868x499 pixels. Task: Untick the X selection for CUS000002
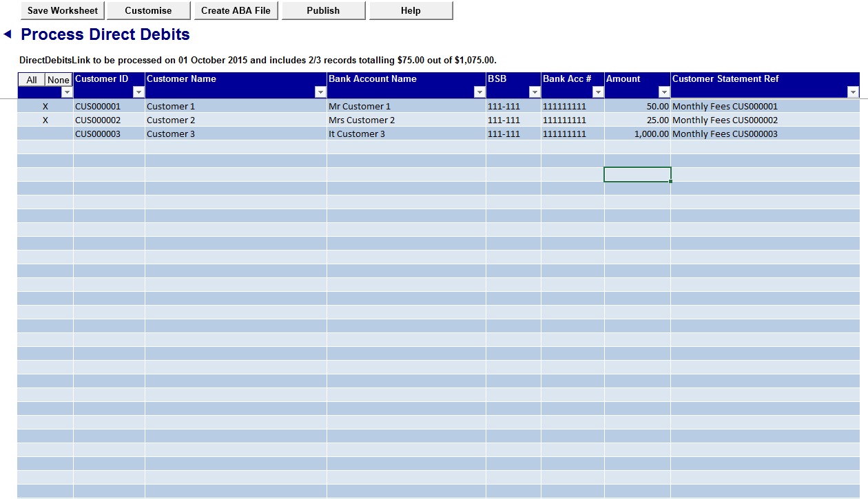[45, 120]
